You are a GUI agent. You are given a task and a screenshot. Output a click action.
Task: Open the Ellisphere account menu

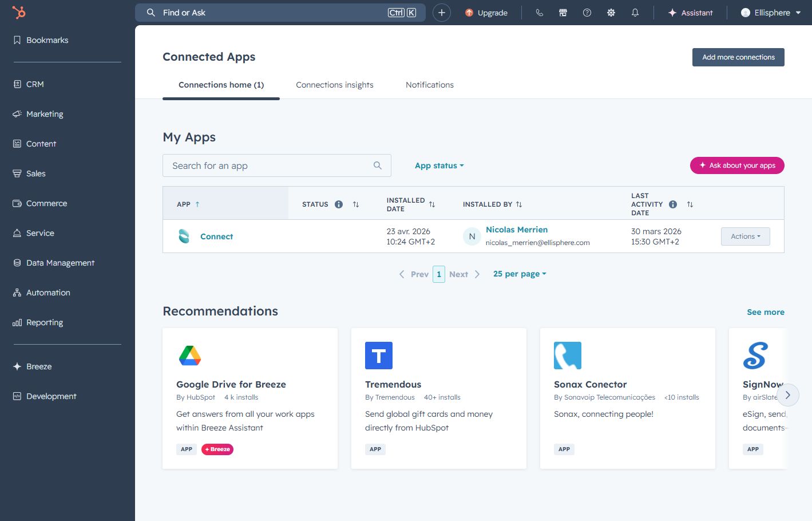770,13
